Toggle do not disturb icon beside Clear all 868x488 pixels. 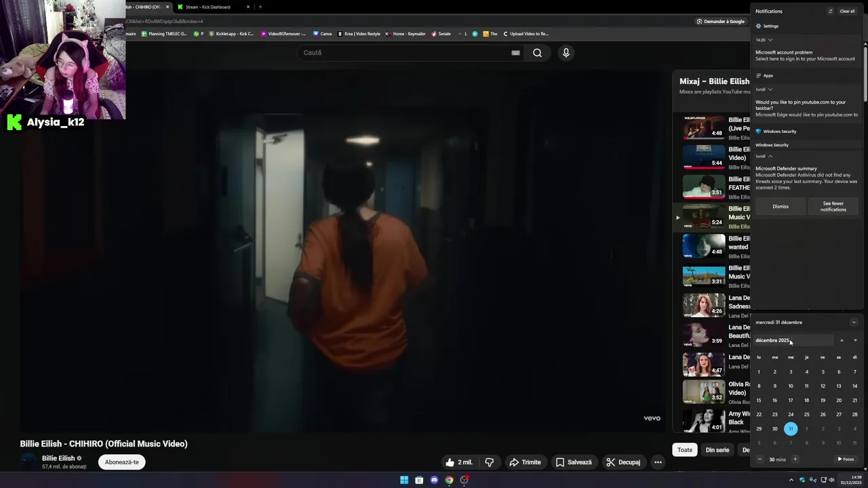tap(831, 12)
